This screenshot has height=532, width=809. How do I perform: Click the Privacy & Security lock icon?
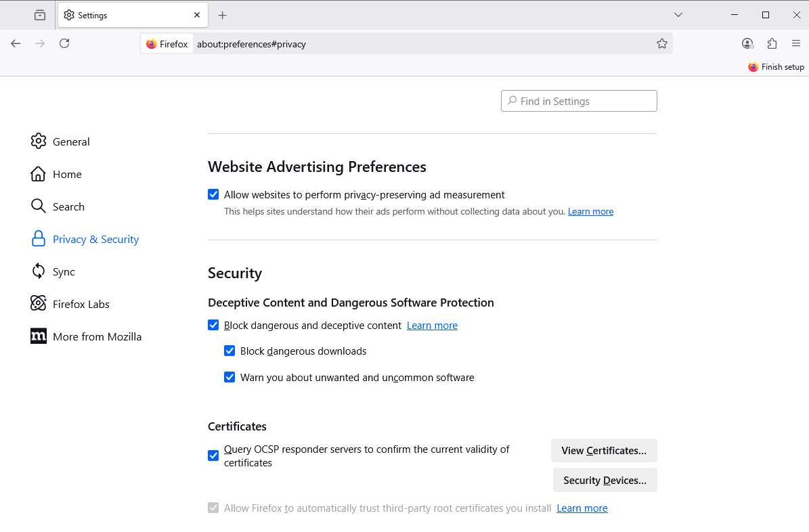tap(39, 238)
